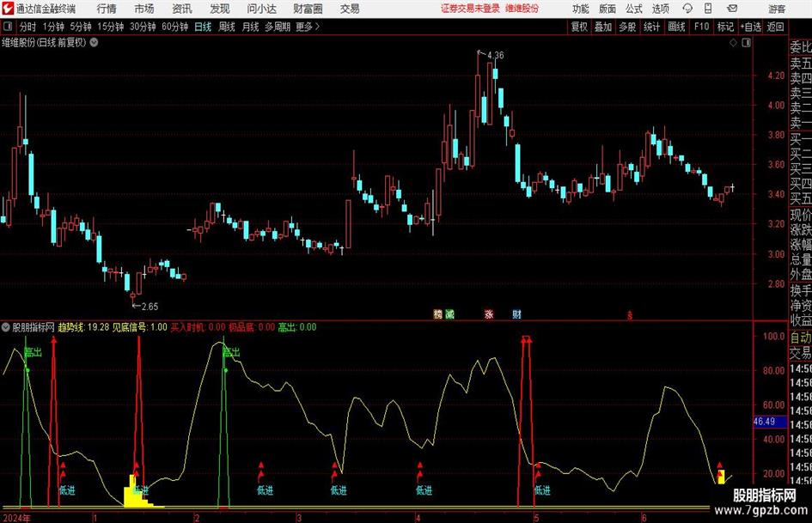The width and height of the screenshot is (812, 523).
Task: Click the 画线 drawing button
Action: (676, 27)
